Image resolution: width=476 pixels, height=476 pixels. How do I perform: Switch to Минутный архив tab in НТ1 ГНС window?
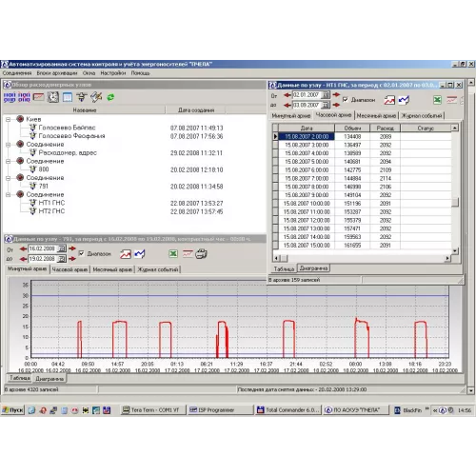291,116
